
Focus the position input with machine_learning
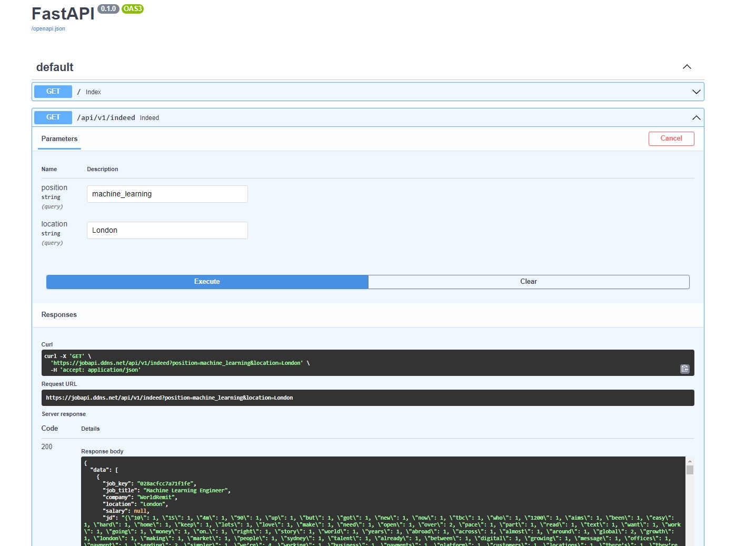167,194
